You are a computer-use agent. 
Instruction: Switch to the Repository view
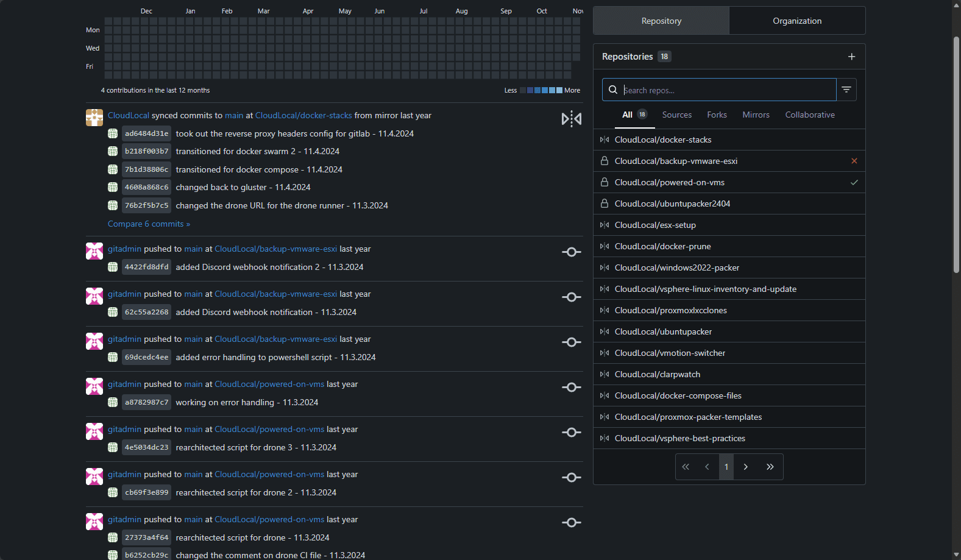click(661, 21)
